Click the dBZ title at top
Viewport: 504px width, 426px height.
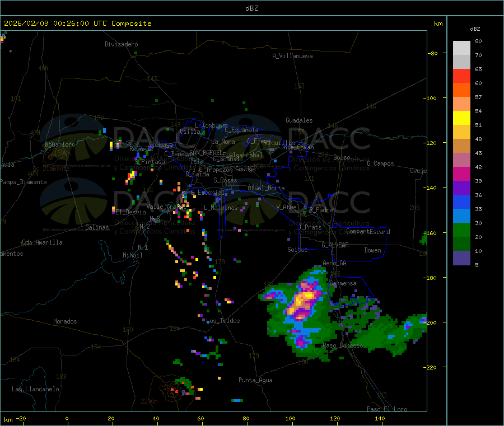(x=251, y=8)
